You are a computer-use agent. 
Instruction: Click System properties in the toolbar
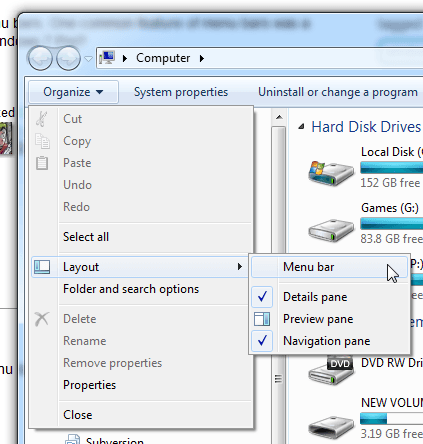tap(181, 92)
